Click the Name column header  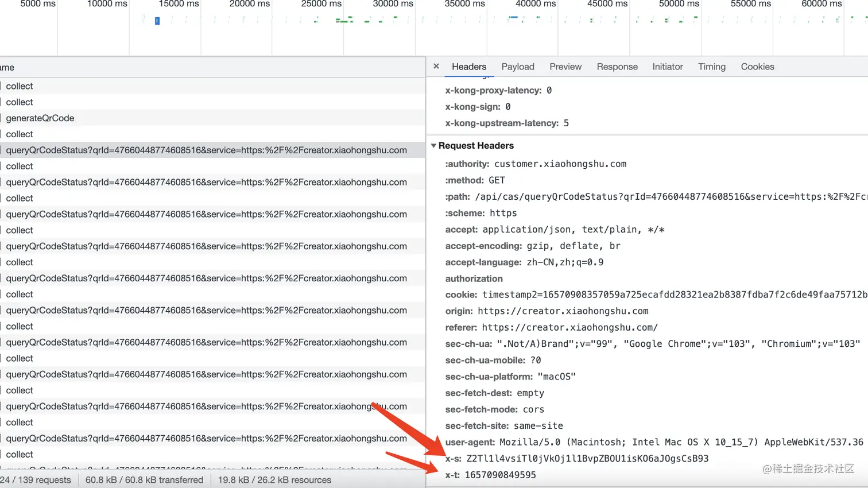(212, 68)
